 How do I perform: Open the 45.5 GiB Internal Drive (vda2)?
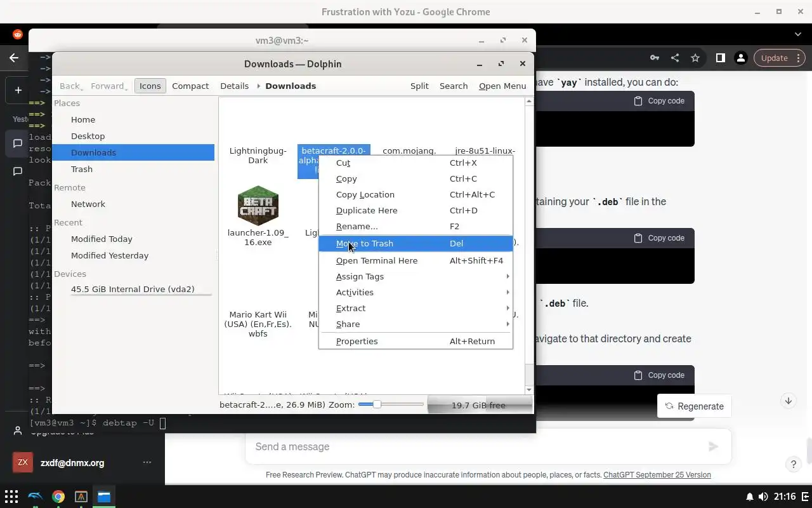tap(133, 289)
